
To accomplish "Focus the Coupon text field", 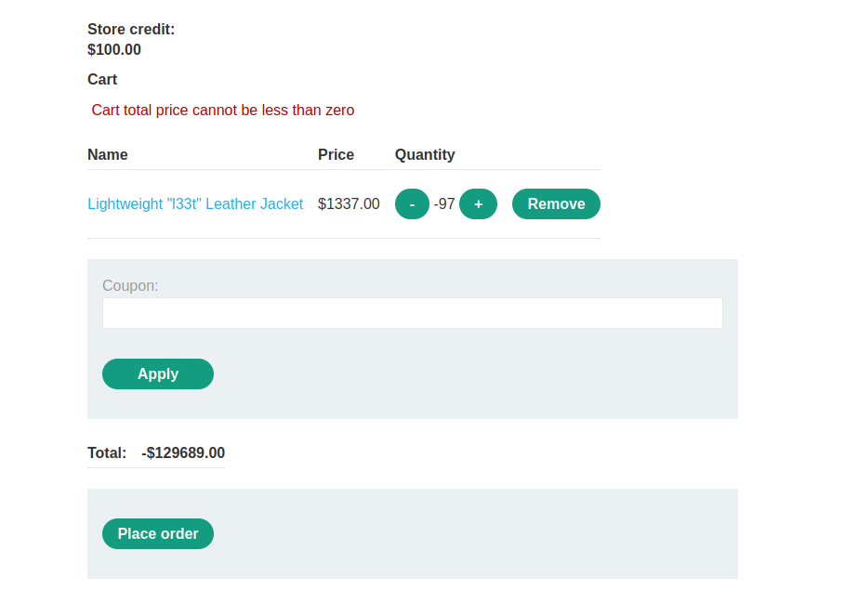I will point(412,313).
